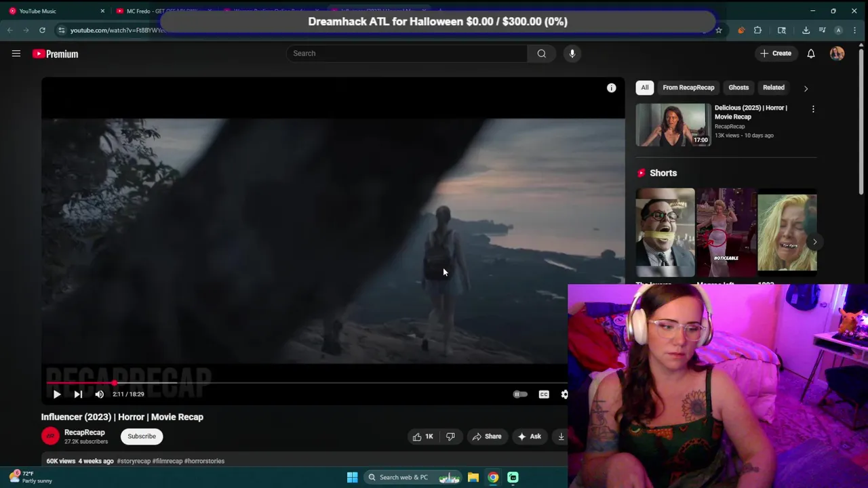This screenshot has height=488, width=868.
Task: Open the 'Influencer (2023) | Horror | Movie Recap' title
Action: [122, 417]
